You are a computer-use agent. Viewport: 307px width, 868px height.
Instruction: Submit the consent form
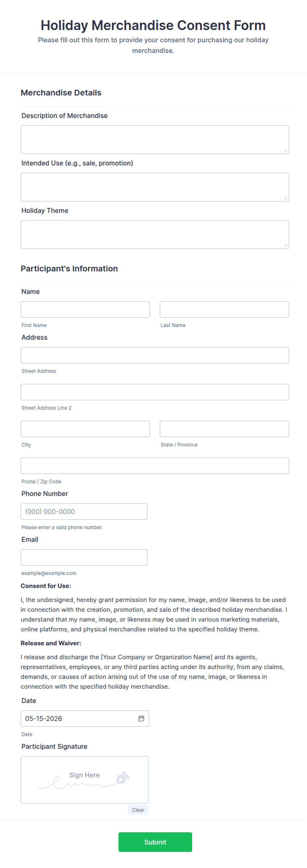coord(155,842)
